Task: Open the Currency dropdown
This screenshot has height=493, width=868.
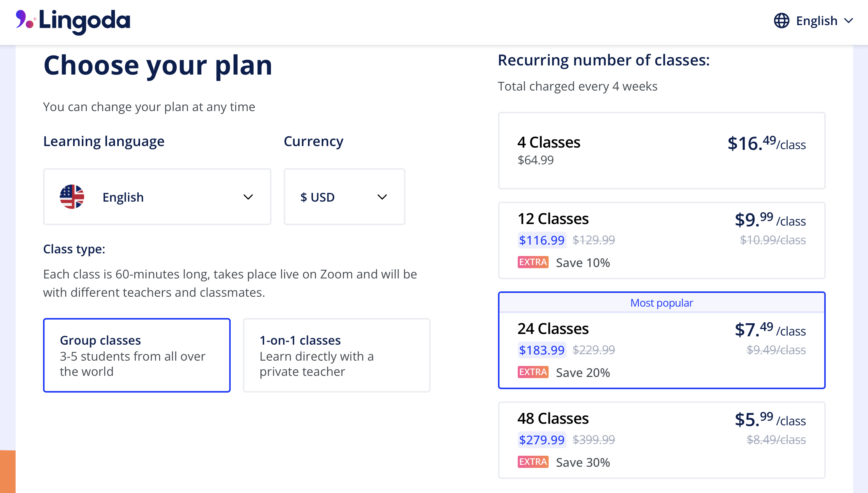Action: (344, 197)
